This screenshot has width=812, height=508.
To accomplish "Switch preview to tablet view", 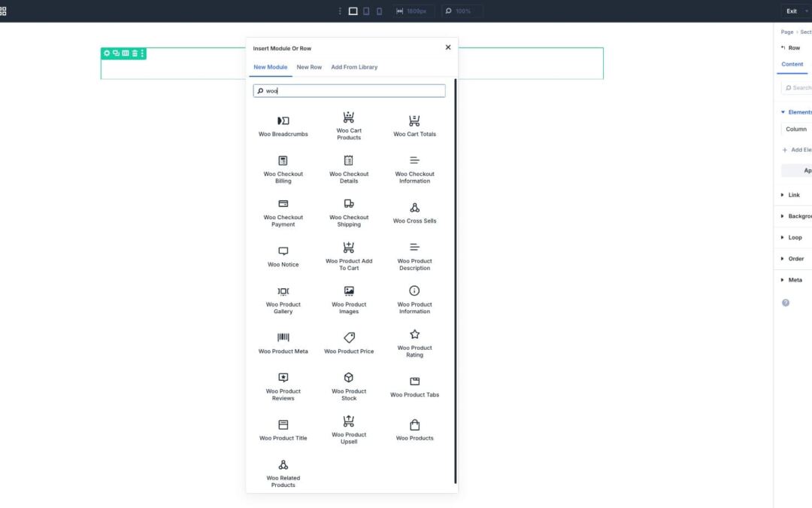I will click(366, 11).
